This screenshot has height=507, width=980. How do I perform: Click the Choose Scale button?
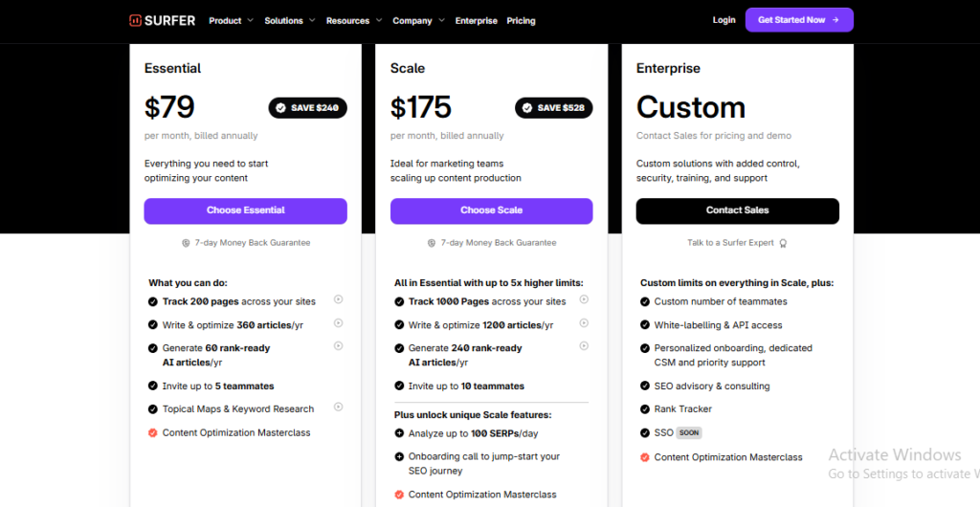(x=492, y=211)
